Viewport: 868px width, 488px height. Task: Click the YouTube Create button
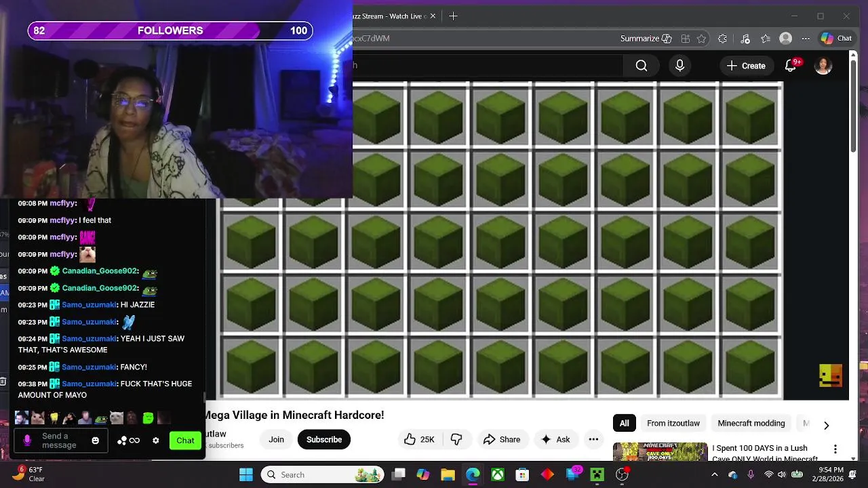[x=746, y=66]
